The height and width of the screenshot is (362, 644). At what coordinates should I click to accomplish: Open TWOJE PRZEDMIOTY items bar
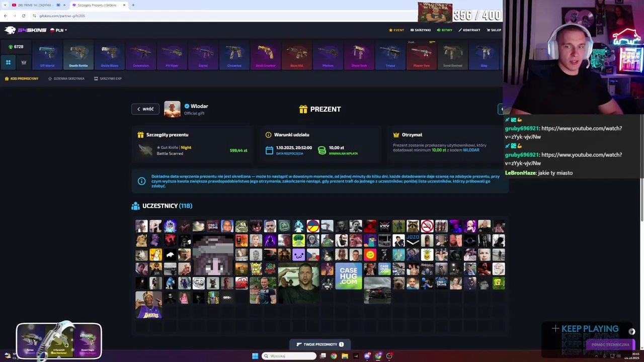(x=320, y=344)
